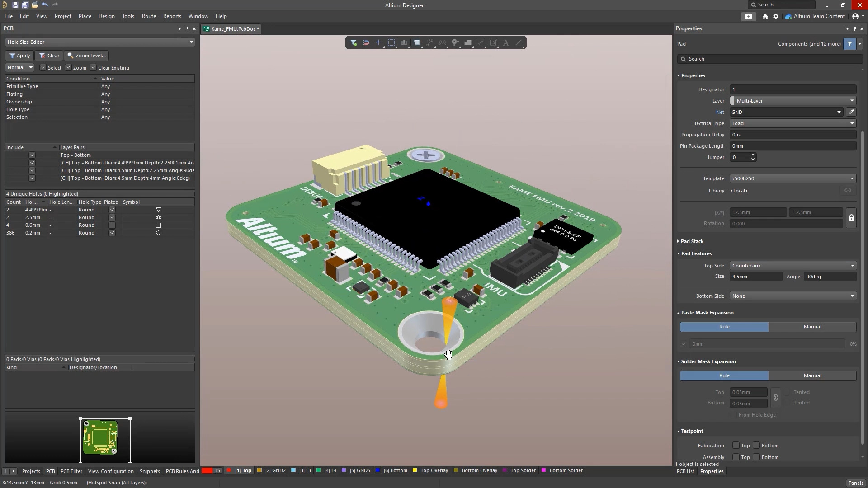Screen dimensions: 868x488
Task: Click the Undo arrow icon
Action: 45,5
